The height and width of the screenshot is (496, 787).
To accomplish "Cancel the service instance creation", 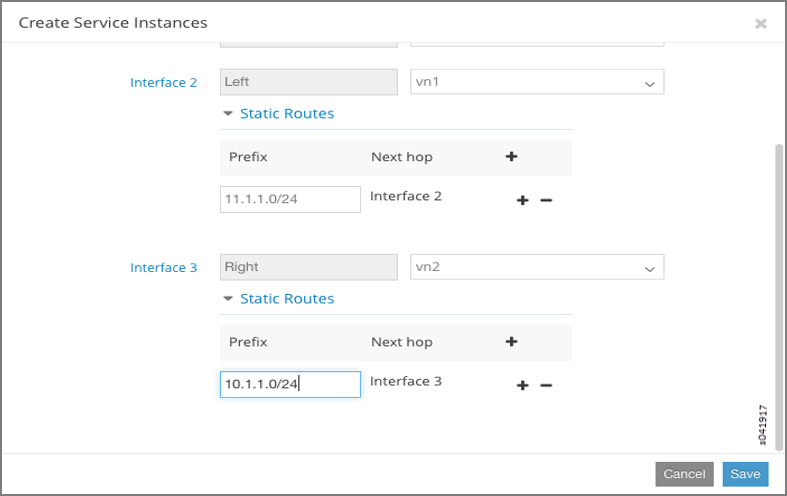I will click(684, 474).
